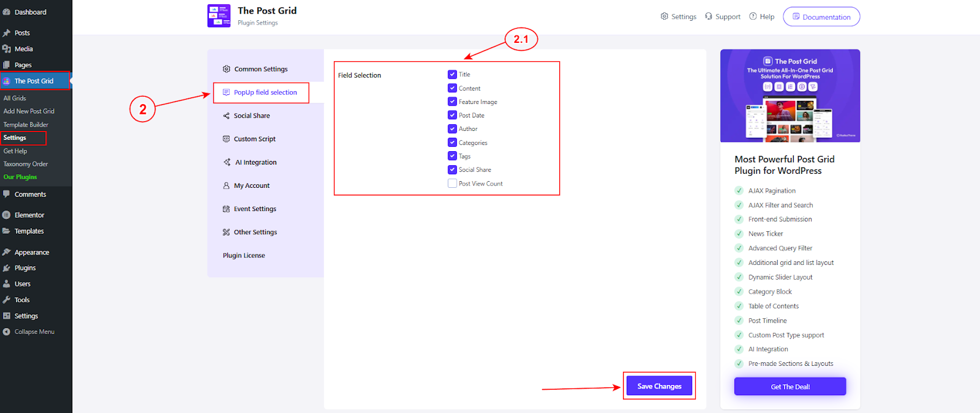Uncheck the Categories checkbox
The width and height of the screenshot is (980, 413).
pyautogui.click(x=452, y=143)
